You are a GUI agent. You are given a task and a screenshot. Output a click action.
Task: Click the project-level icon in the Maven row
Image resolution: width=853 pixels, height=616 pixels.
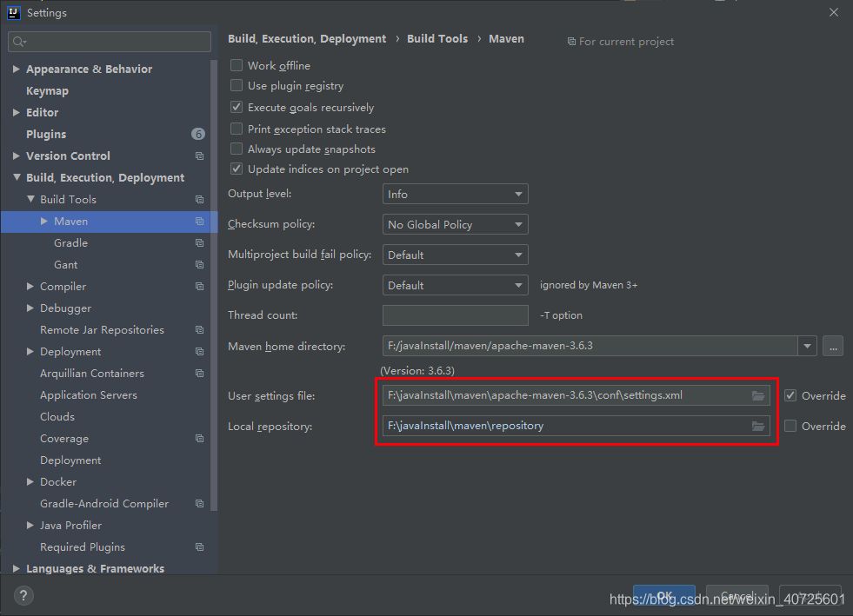point(200,222)
